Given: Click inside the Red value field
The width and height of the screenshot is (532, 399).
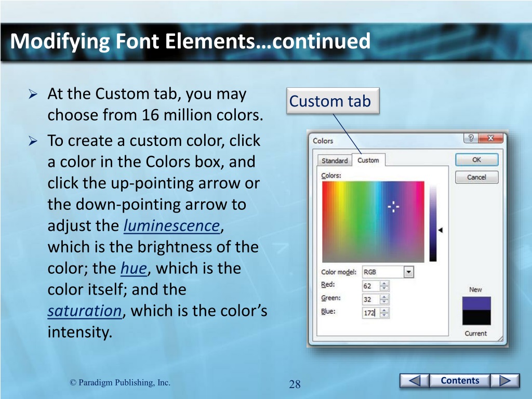Looking at the screenshot, I should [x=370, y=286].
